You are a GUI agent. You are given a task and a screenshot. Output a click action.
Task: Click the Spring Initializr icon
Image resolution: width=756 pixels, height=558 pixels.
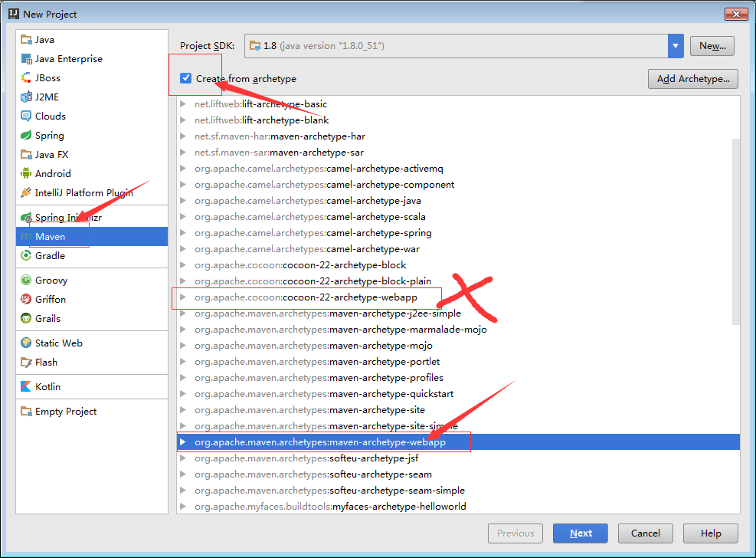26,218
